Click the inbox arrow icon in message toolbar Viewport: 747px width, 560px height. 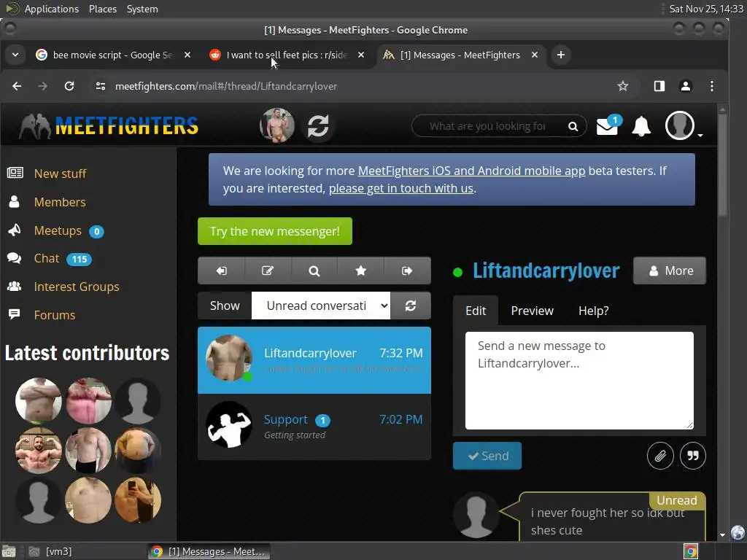pos(221,271)
